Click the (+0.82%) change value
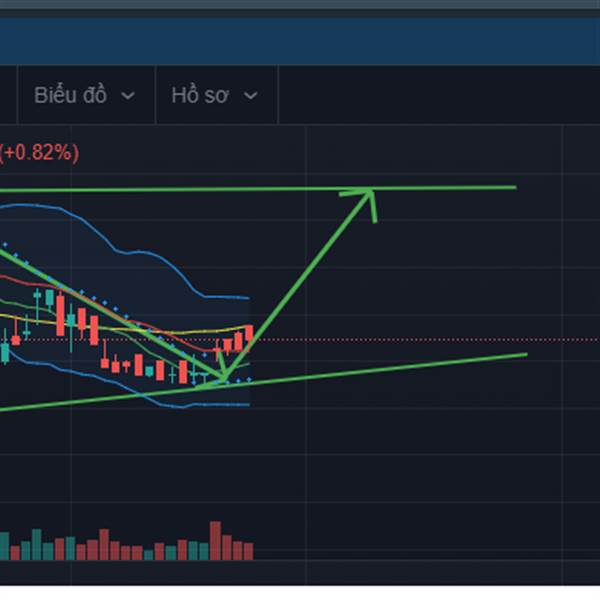This screenshot has width=600, height=600. pyautogui.click(x=39, y=153)
